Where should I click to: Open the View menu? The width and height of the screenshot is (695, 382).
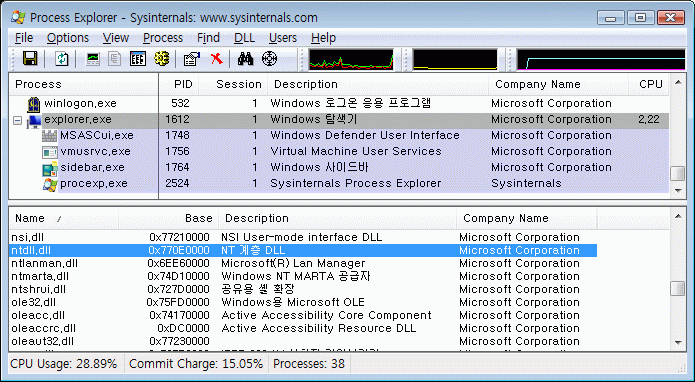(x=116, y=38)
